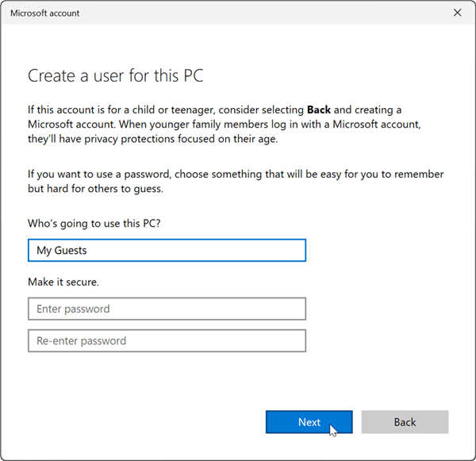Click the Next button
476x461 pixels.
tap(309, 422)
